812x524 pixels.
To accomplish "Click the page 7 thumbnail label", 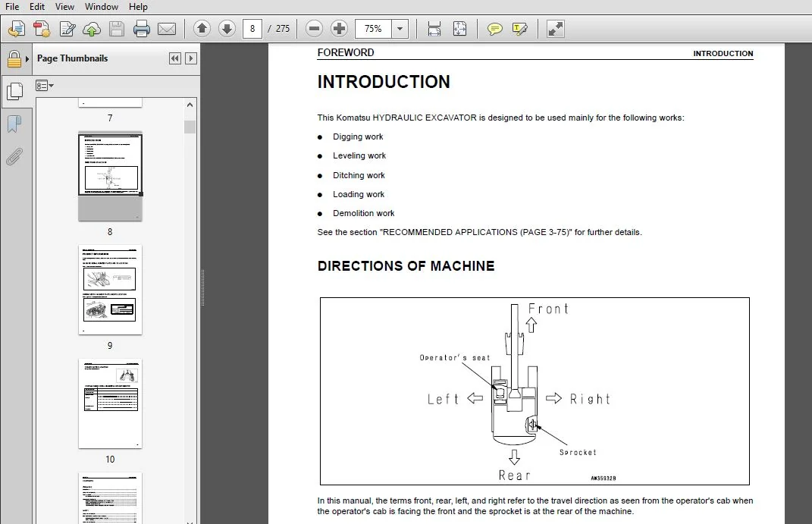I will (x=110, y=118).
